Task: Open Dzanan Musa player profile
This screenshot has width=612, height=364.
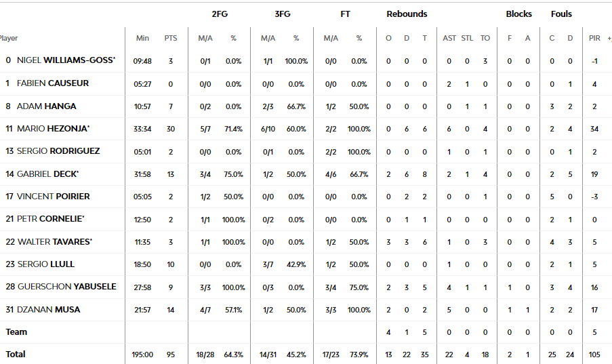Action: (x=49, y=310)
